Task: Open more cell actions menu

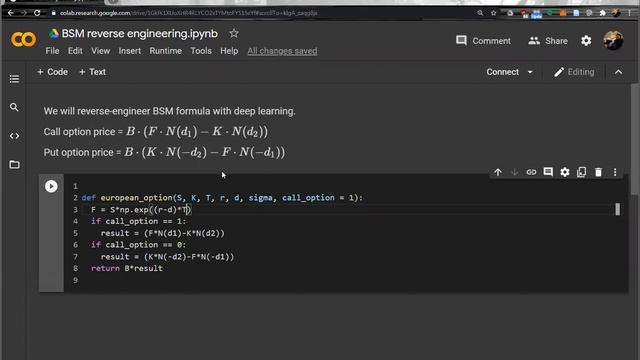Action: [615, 172]
